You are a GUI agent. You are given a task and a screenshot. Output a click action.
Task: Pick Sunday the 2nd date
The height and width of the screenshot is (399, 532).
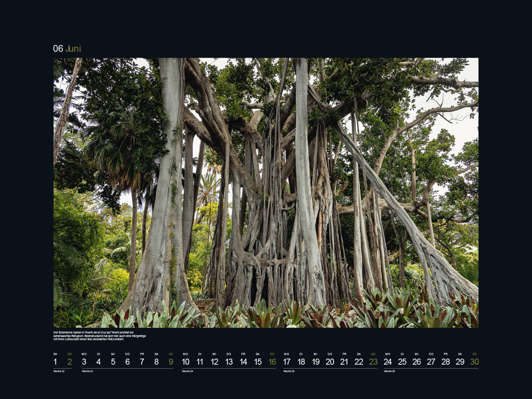[x=70, y=362]
